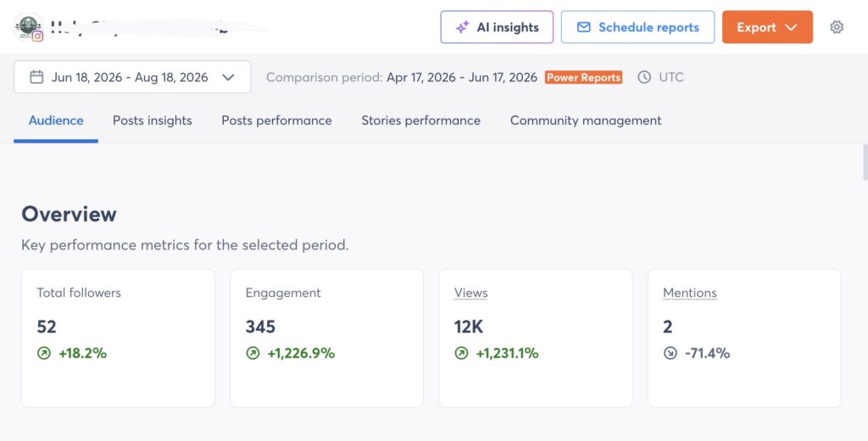Click the sparkle icon in AI insights

[462, 27]
